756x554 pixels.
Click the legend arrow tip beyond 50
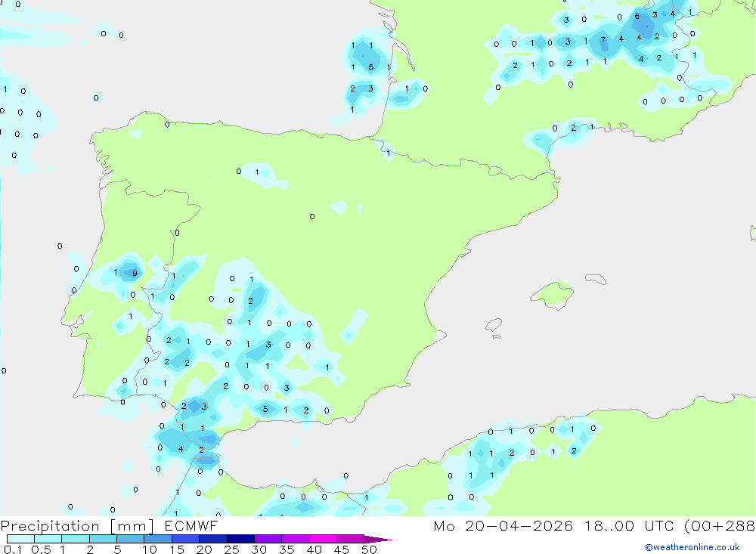[382, 540]
